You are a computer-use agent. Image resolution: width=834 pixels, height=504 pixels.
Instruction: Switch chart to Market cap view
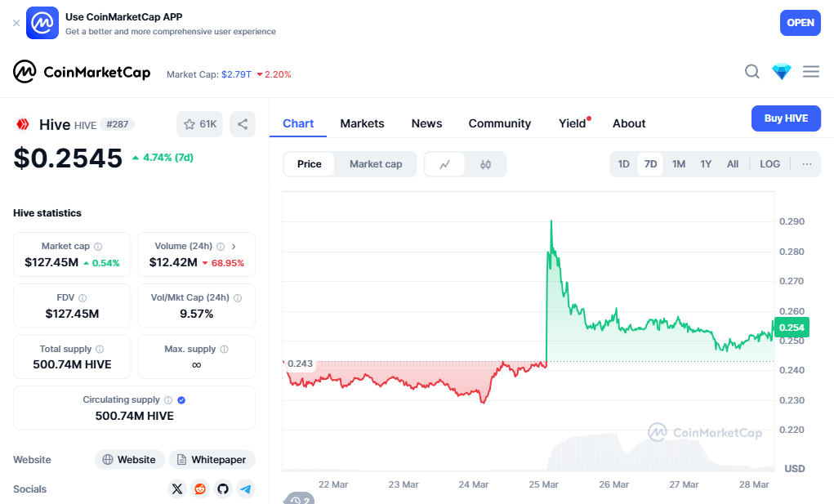pos(376,164)
